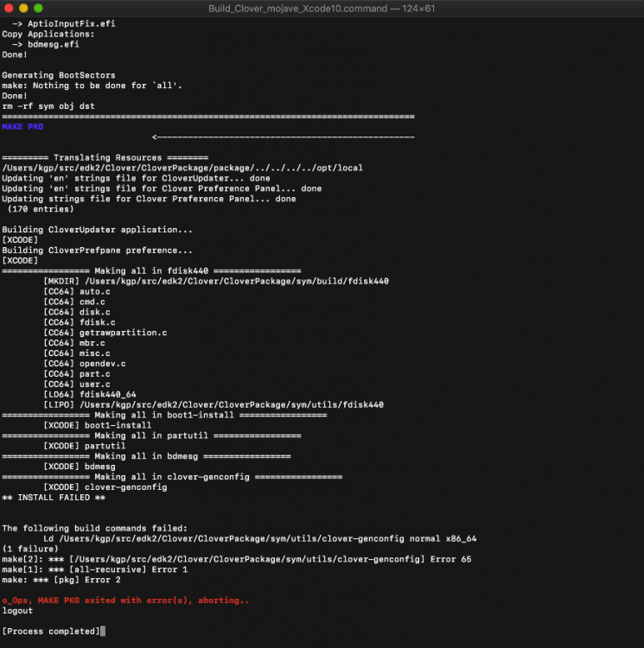Close the terminal window with red button
Image resolution: width=644 pixels, height=648 pixels.
click(x=9, y=9)
